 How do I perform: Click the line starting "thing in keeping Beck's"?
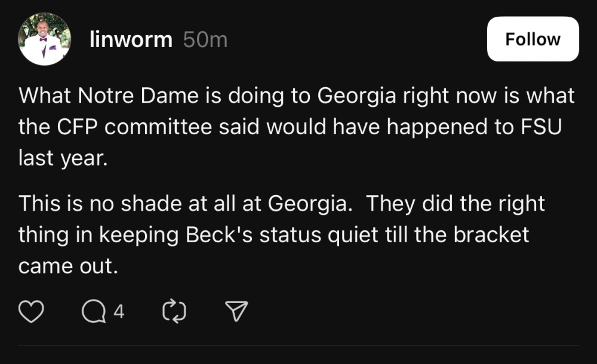point(273,235)
